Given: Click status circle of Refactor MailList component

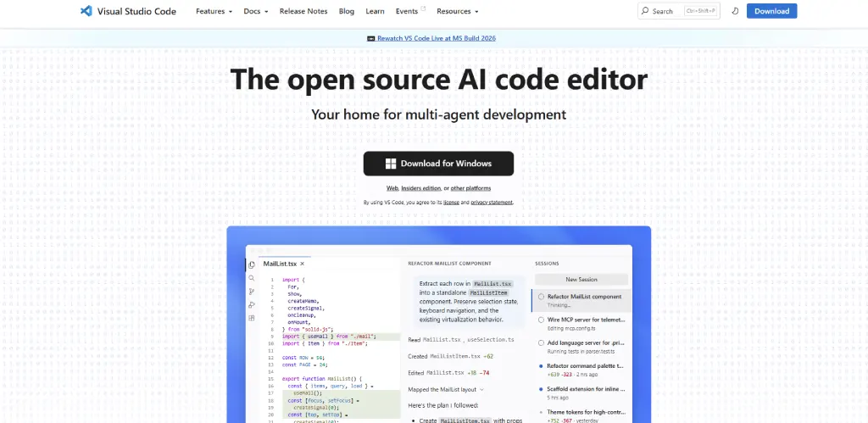Looking at the screenshot, I should point(541,297).
